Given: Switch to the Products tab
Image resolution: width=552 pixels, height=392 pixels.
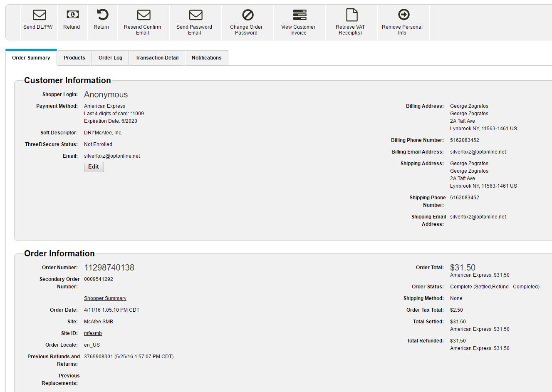Looking at the screenshot, I should click(74, 58).
